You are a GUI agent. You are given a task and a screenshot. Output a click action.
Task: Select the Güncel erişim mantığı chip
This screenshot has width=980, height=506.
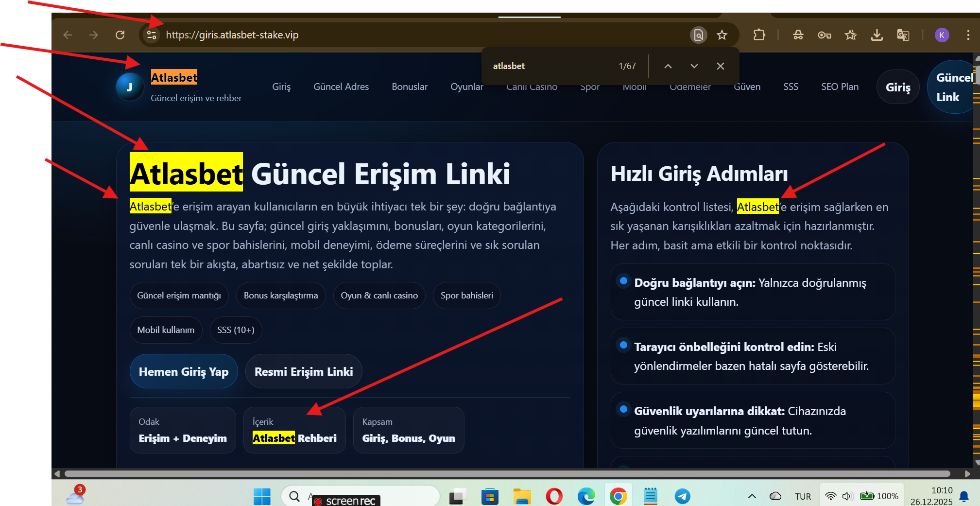click(x=179, y=296)
